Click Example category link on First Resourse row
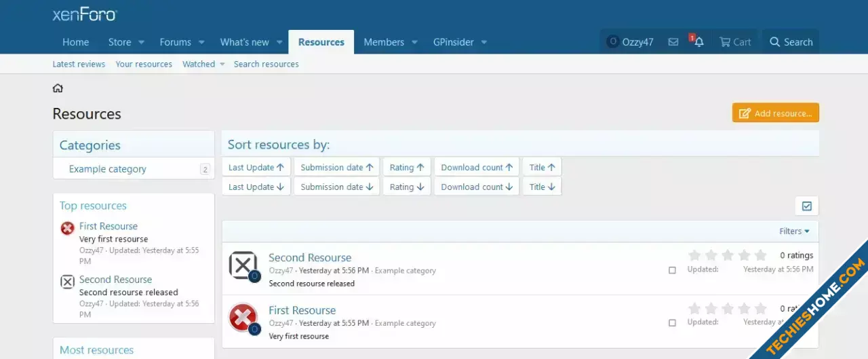The width and height of the screenshot is (868, 359). (x=406, y=324)
